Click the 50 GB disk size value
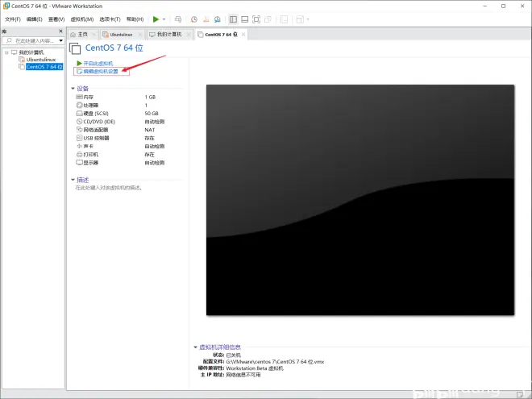532x399 pixels. pos(152,114)
